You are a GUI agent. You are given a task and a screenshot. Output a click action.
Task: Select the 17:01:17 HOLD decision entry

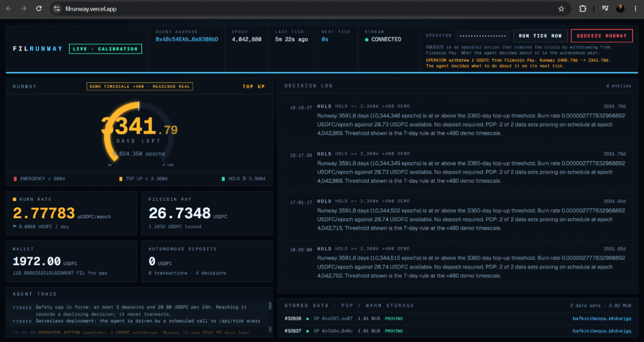click(457, 215)
